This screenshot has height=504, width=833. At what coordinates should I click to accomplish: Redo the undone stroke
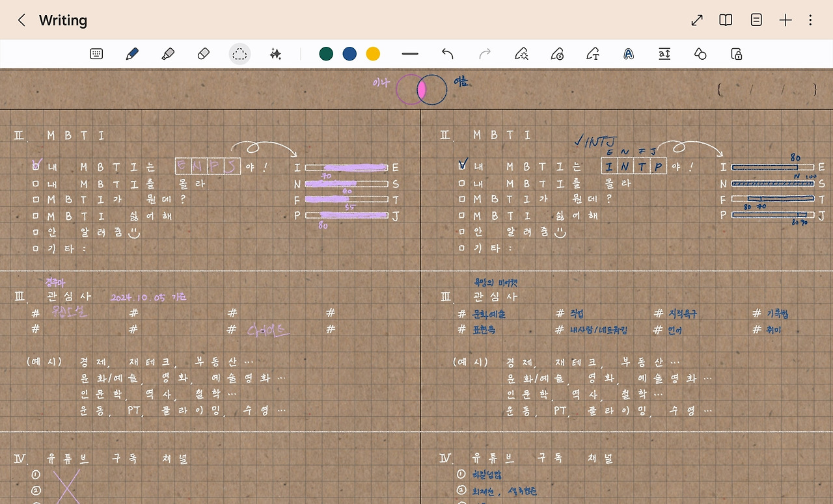click(x=485, y=54)
